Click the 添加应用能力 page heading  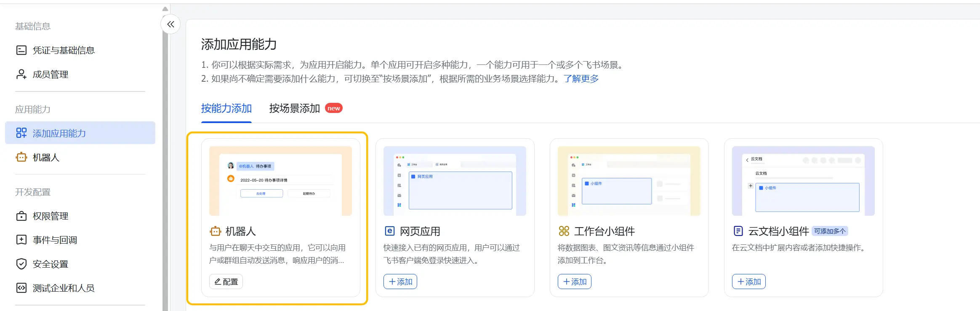[x=239, y=44]
